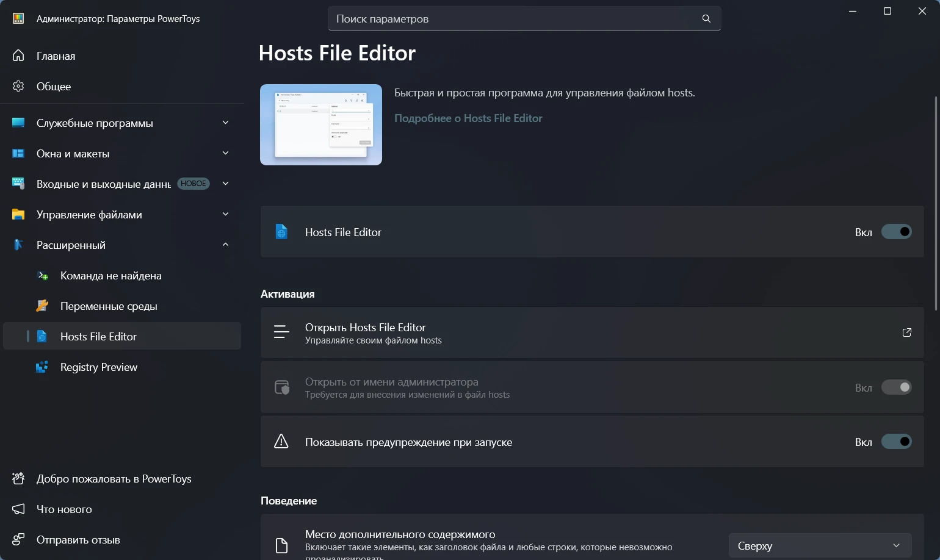Select Переменные среды item
The height and width of the screenshot is (560, 940).
coord(122,306)
